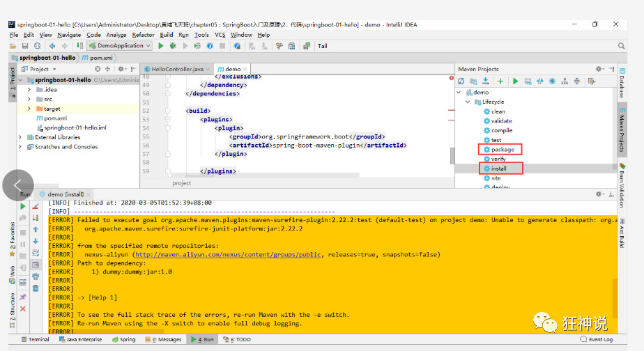The height and width of the screenshot is (351, 644).
Task: Rerun the build in Run panel
Action: click(23, 207)
